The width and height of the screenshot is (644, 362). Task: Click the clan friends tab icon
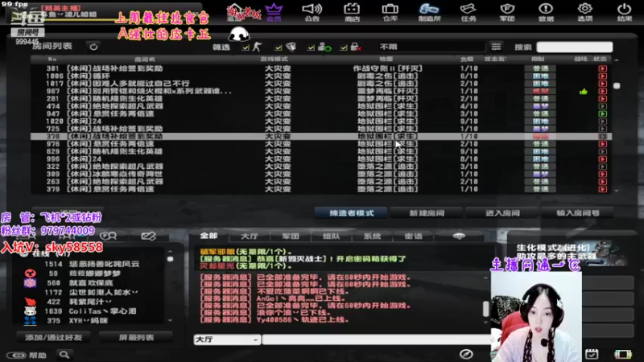108,236
